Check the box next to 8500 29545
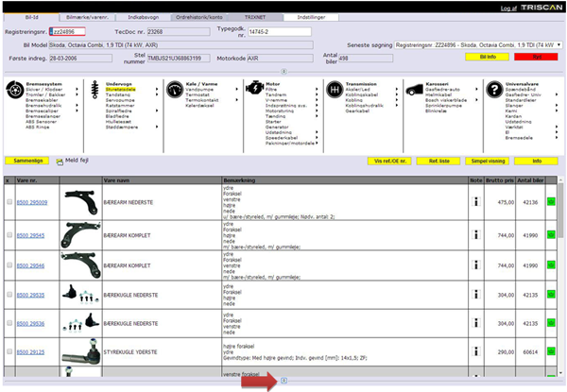This screenshot has height=392, width=567. pos(9,234)
